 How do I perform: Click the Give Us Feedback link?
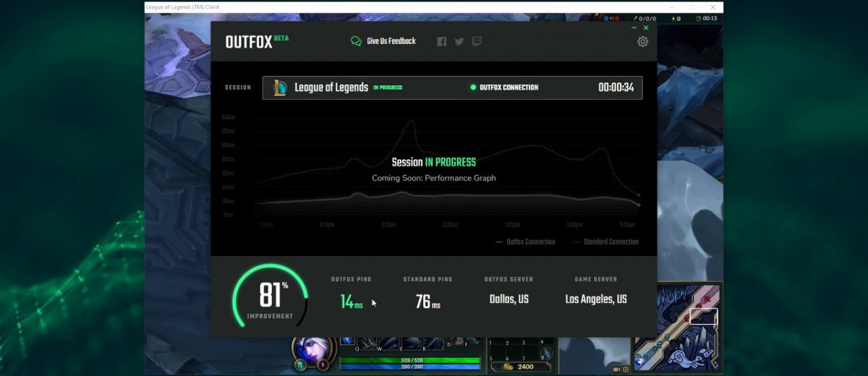391,41
